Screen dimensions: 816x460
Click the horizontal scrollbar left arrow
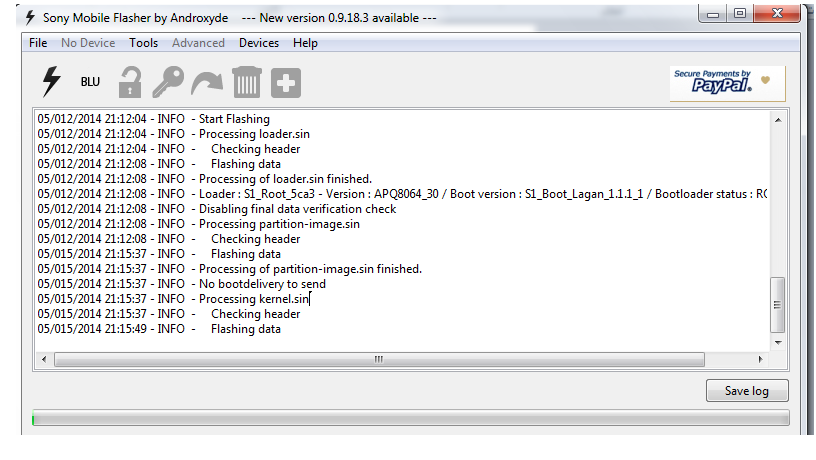(x=44, y=359)
